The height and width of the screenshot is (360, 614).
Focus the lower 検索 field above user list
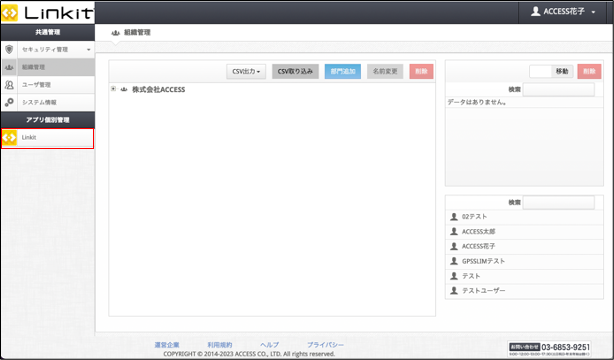coord(558,203)
